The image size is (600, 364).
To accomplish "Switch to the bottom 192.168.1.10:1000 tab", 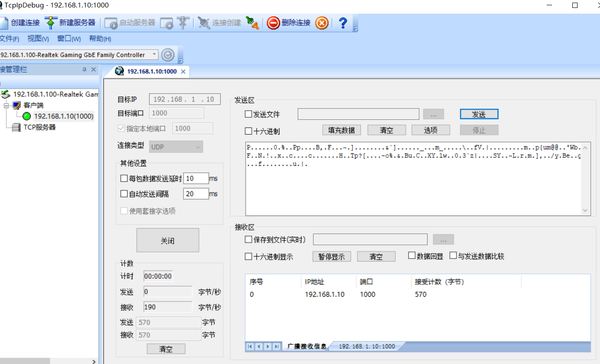I will [367, 346].
